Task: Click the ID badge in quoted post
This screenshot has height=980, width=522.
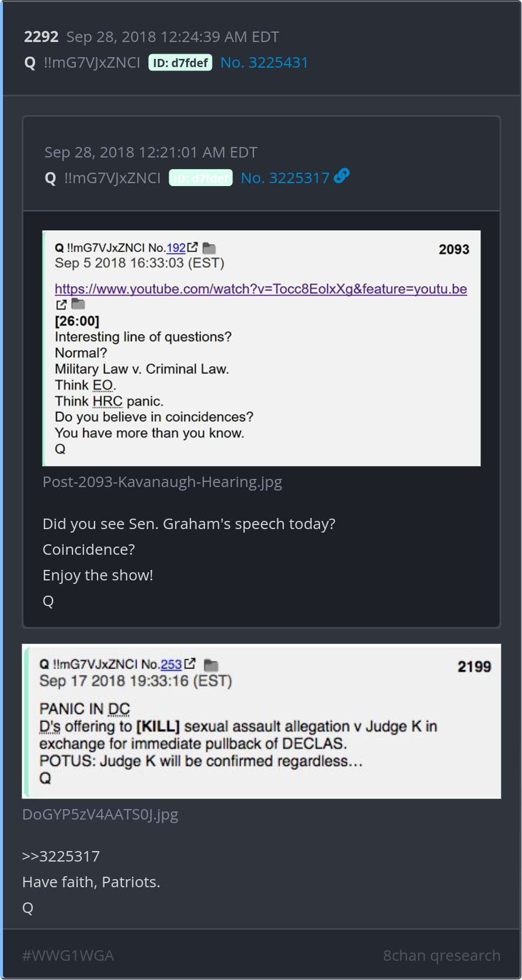Action: [x=201, y=178]
